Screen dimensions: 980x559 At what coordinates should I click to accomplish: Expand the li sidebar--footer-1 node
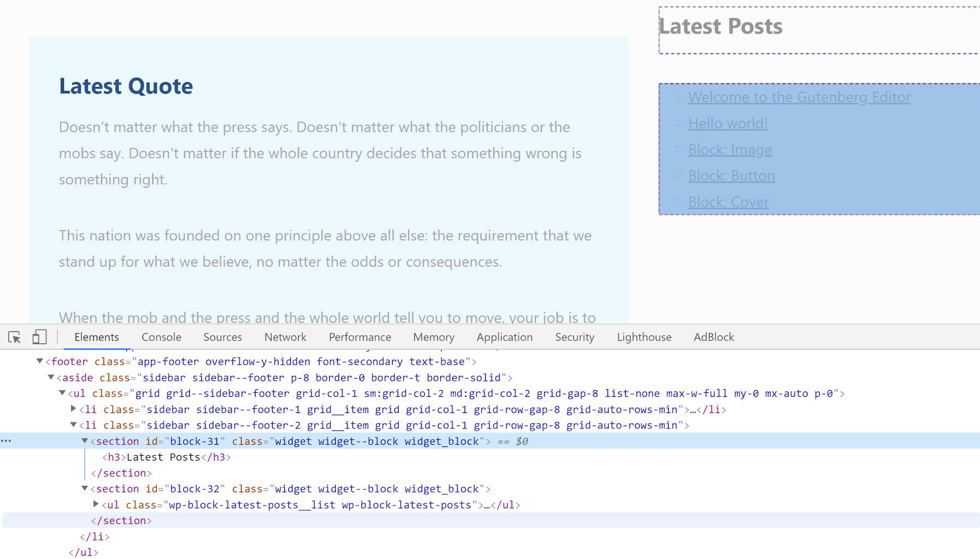pos(73,409)
